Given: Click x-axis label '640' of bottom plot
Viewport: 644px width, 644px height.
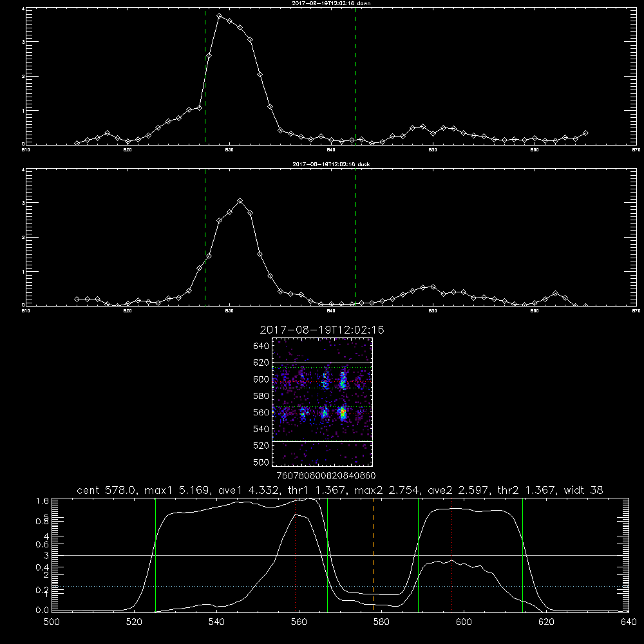Looking at the screenshot, I should 629,622.
